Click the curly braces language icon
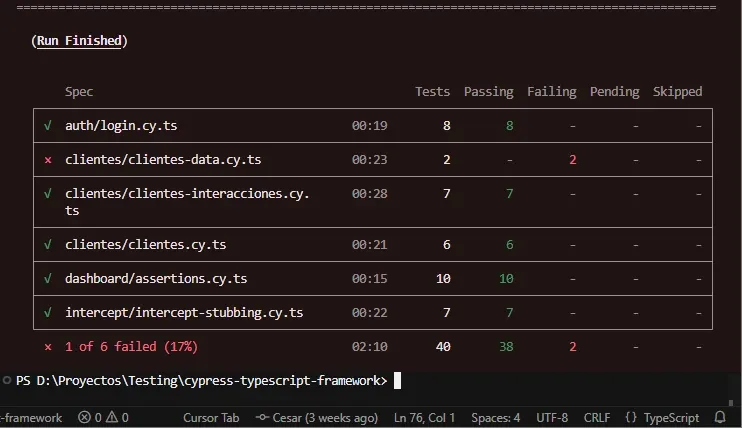Viewport: 742px width, 428px height. coord(631,418)
